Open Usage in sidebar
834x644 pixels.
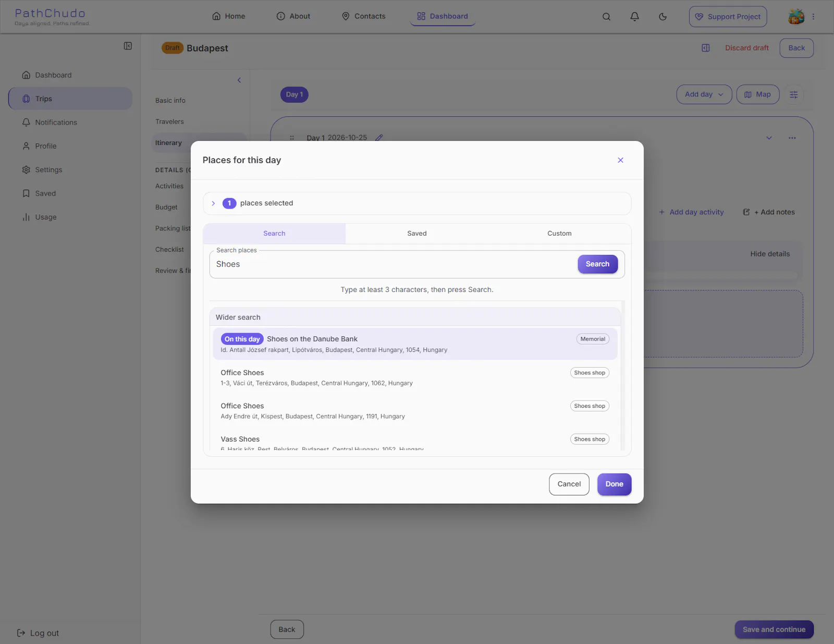70,217
